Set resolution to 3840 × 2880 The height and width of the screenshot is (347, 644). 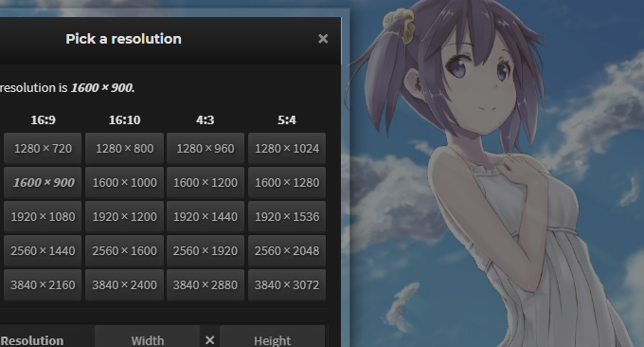[206, 285]
